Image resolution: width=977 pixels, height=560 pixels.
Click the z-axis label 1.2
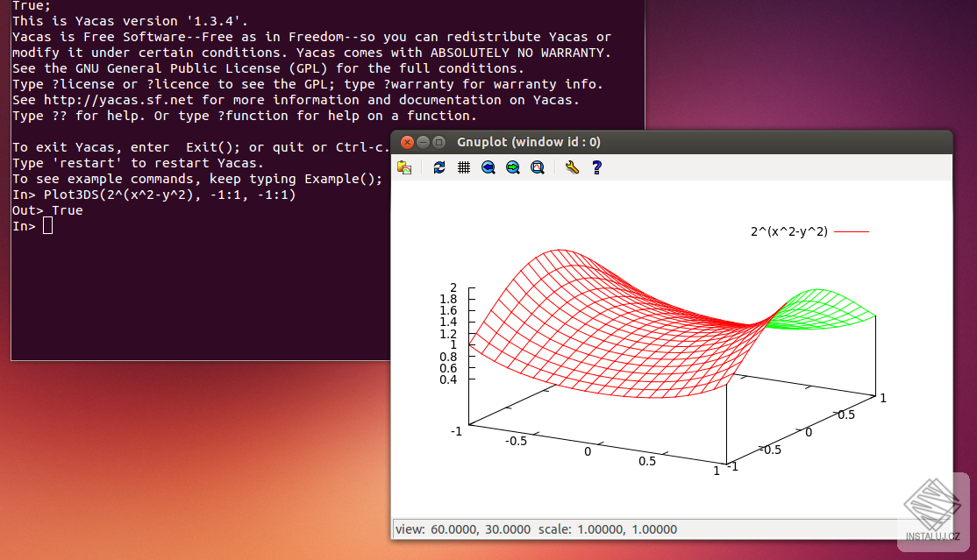[448, 334]
